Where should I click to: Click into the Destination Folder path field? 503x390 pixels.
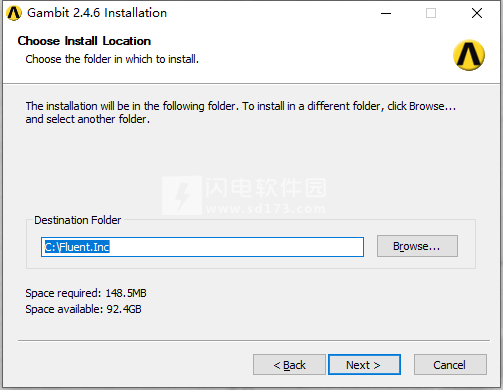pos(202,247)
